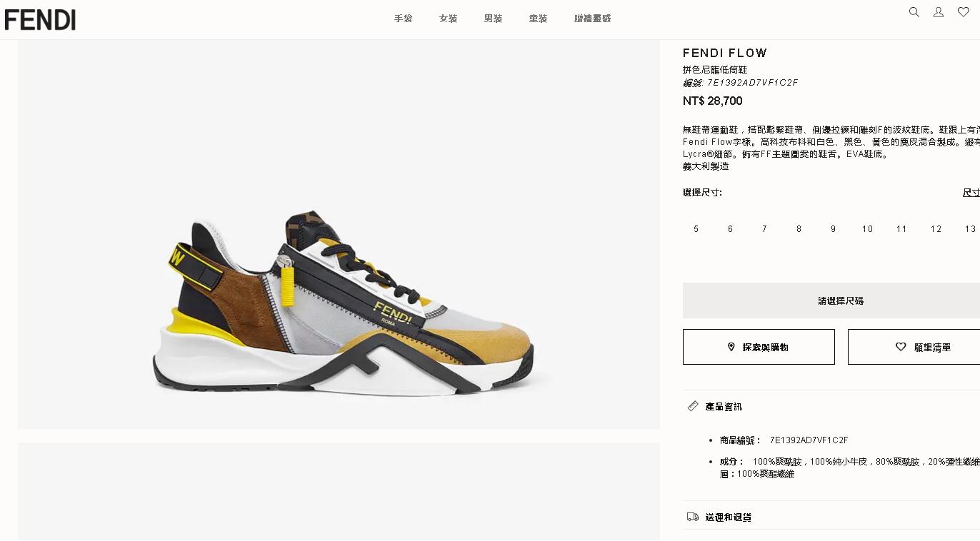Click the map pin icon in 探索與購物
Screen dimensions: 980x541
(731, 347)
